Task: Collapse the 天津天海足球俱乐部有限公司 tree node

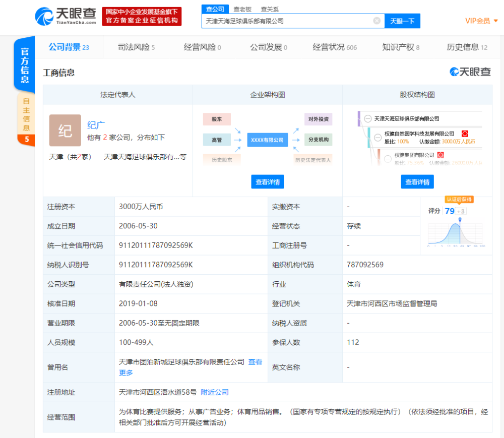Action: pos(367,119)
